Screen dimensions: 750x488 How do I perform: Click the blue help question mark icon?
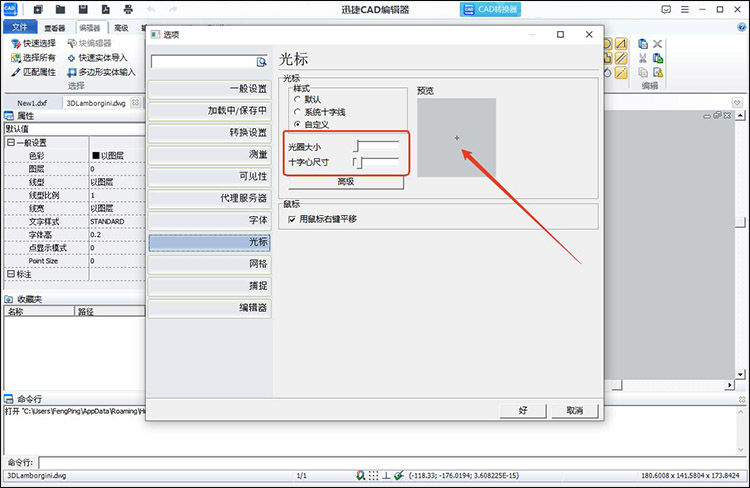pyautogui.click(x=742, y=27)
